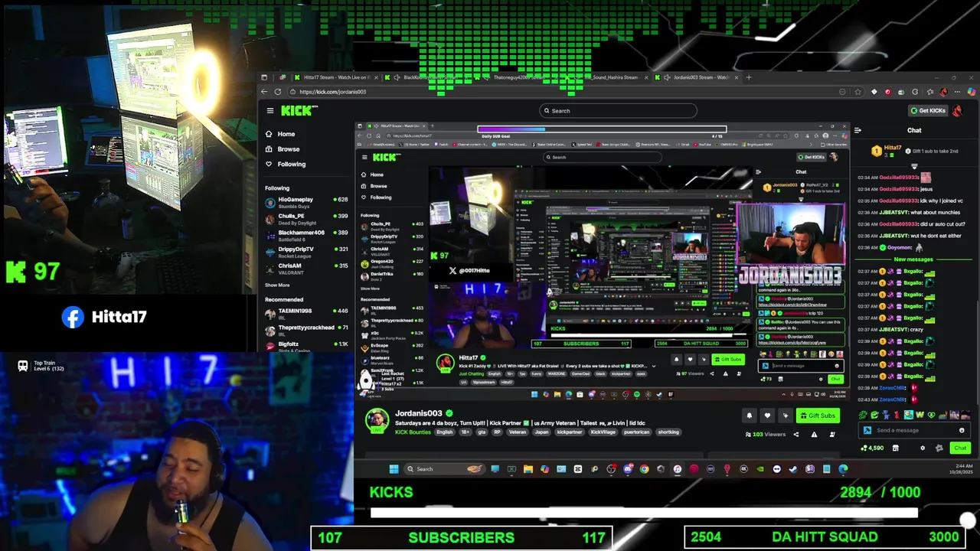Click the taskbar clock showing 2:44 AM

(x=962, y=469)
